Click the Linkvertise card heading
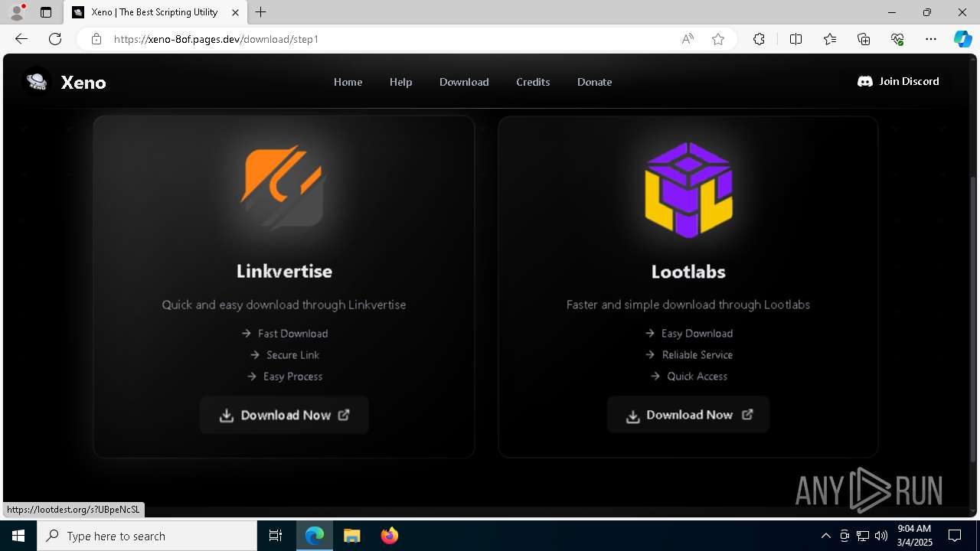This screenshot has height=551, width=980. [x=284, y=272]
